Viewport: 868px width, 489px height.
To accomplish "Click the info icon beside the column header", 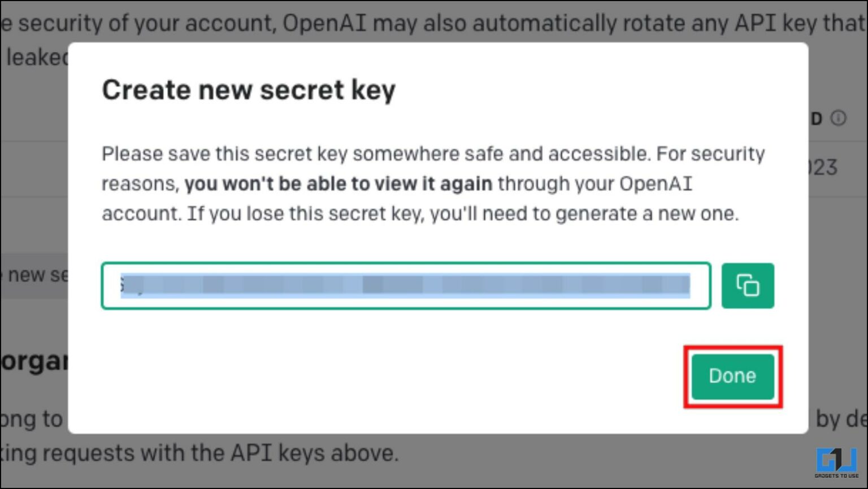I will coord(839,118).
